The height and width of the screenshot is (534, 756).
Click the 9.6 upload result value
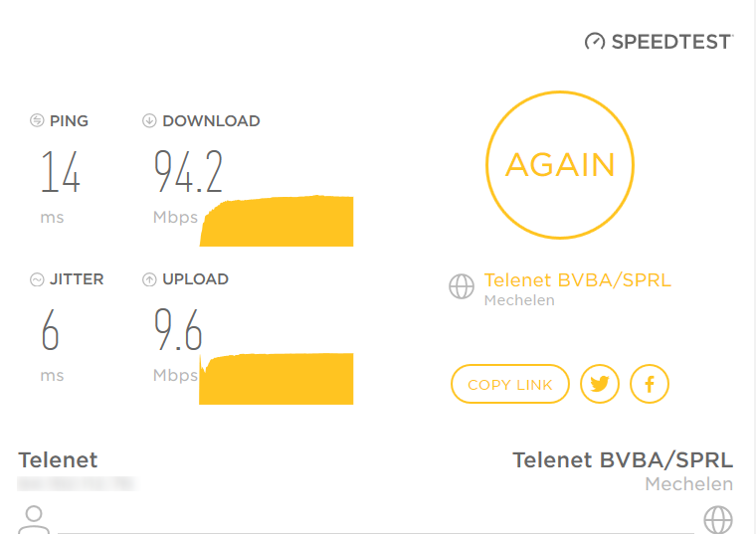[178, 330]
